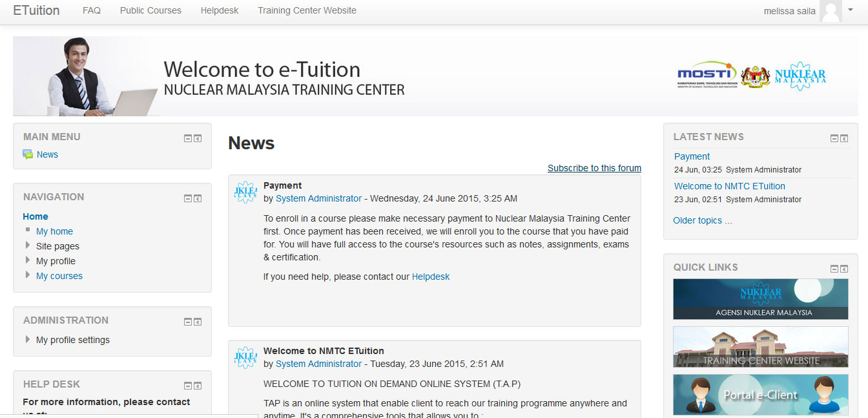Hide the Main Menu block
Screen dimensions: 868x418
click(x=188, y=138)
